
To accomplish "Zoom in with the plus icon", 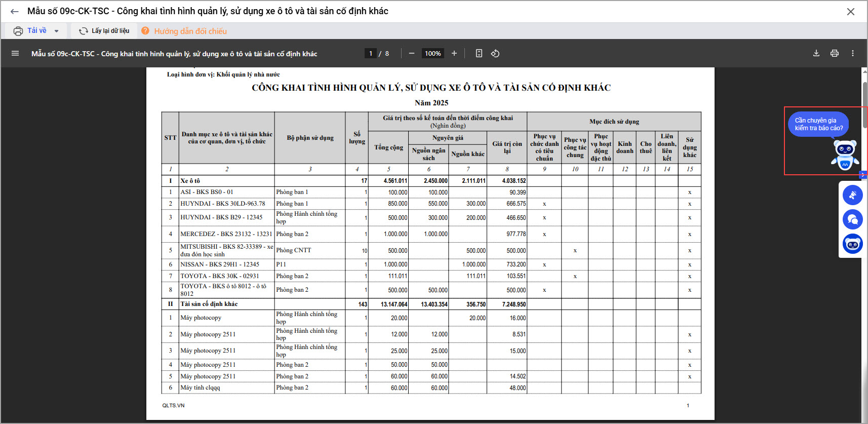I will click(454, 53).
